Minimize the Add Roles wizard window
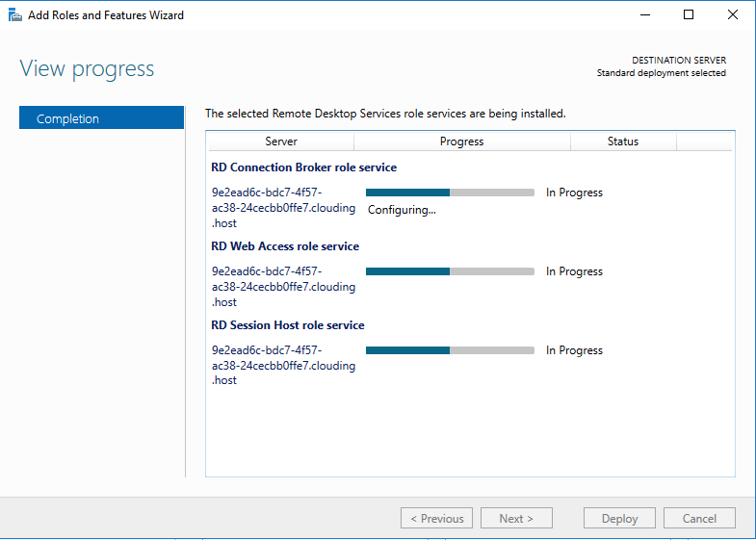The image size is (756, 540). click(x=644, y=15)
